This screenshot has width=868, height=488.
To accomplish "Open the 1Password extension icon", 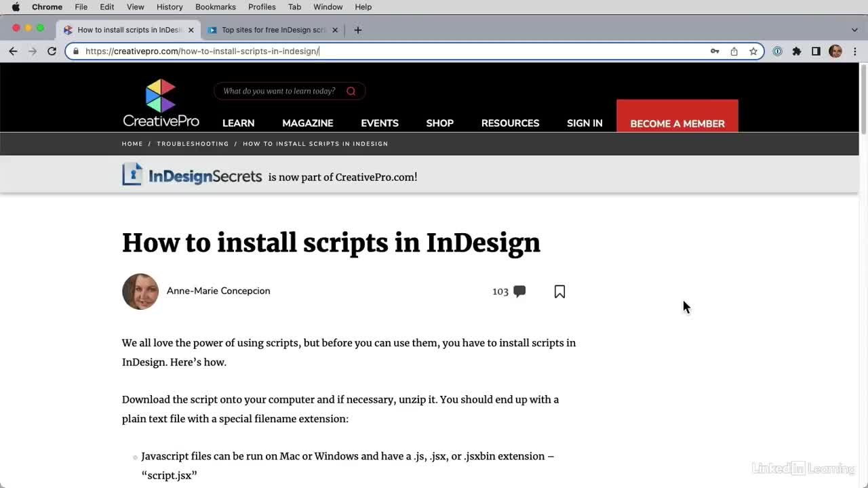I will point(777,51).
